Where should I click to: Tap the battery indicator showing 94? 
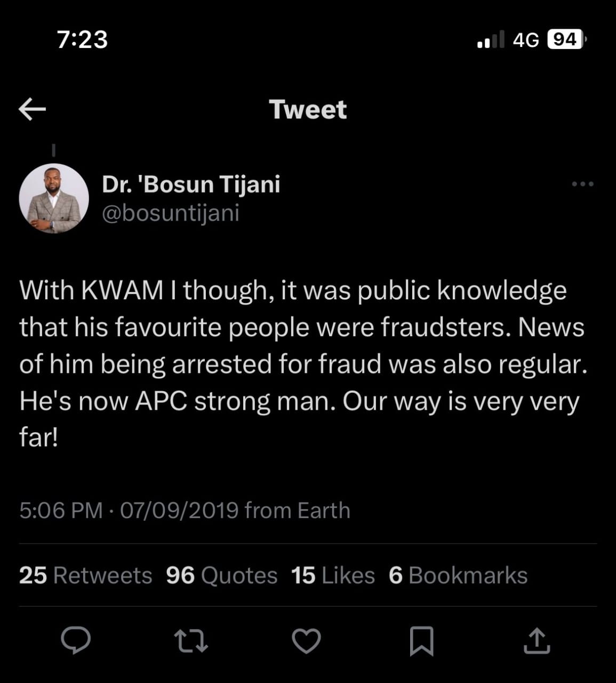click(x=566, y=39)
